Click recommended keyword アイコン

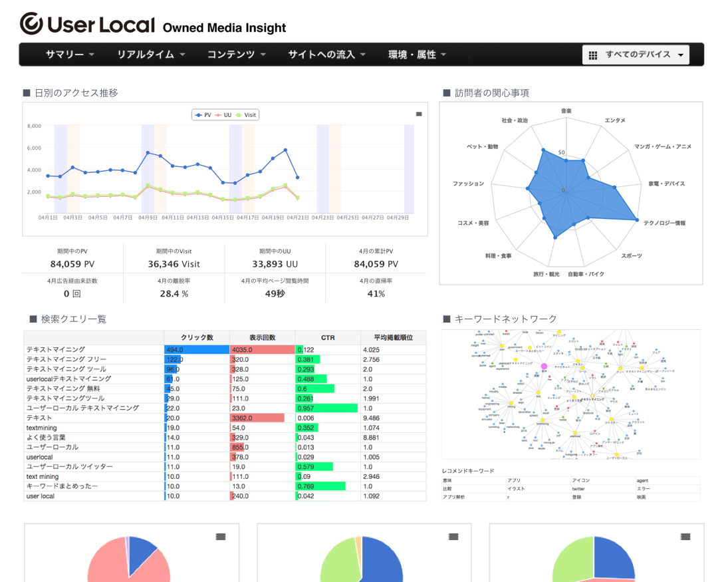tap(581, 480)
